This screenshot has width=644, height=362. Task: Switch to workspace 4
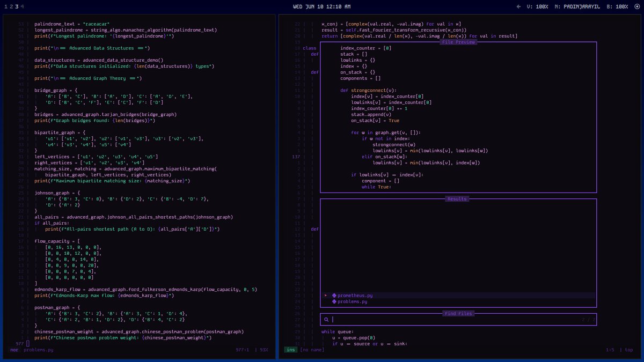coord(22,6)
